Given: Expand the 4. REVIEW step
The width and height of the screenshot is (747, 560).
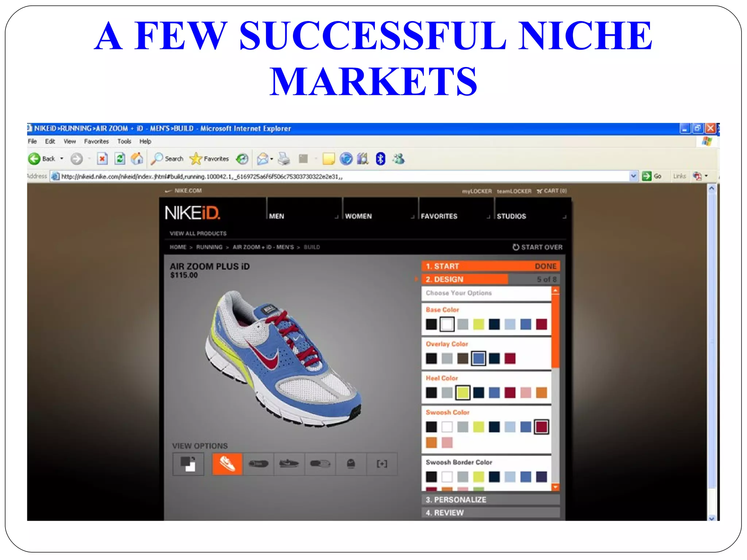Looking at the screenshot, I should (491, 513).
